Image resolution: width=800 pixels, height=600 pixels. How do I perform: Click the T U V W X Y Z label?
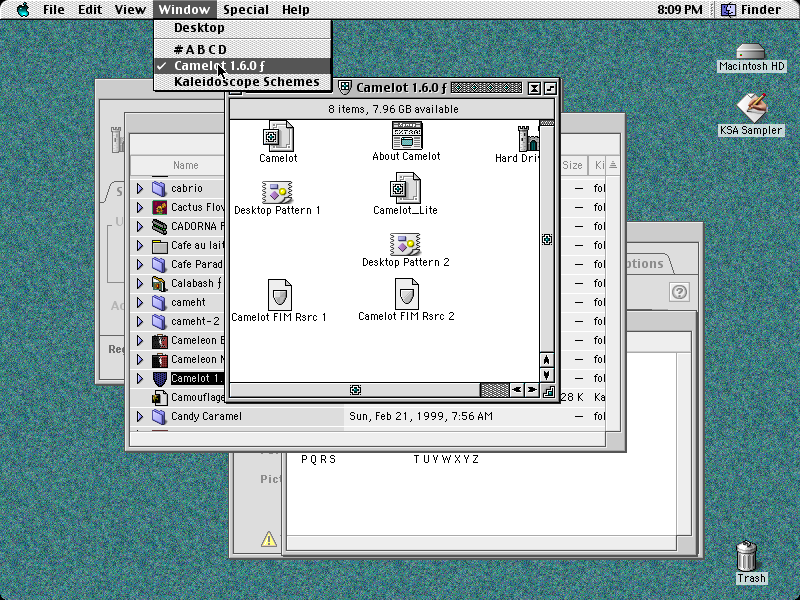(446, 459)
